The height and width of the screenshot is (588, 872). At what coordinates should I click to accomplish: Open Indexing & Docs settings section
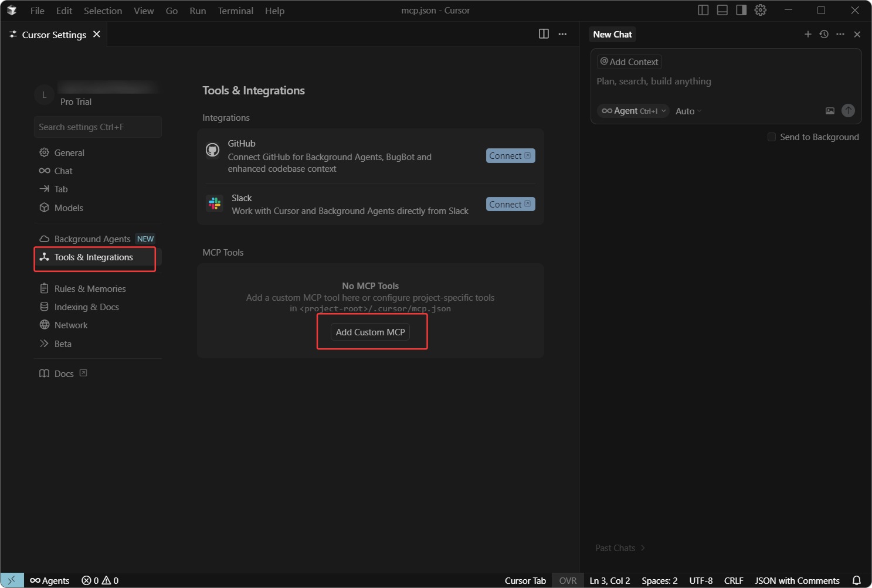coord(98,307)
